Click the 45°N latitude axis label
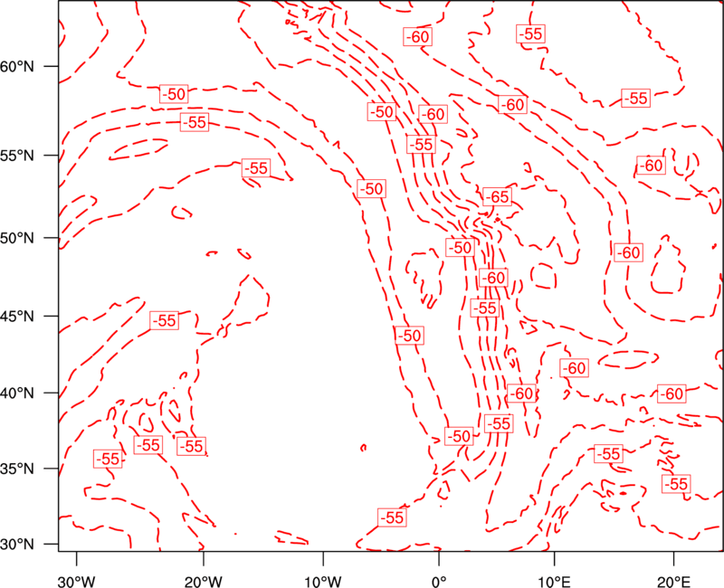 pos(17,316)
